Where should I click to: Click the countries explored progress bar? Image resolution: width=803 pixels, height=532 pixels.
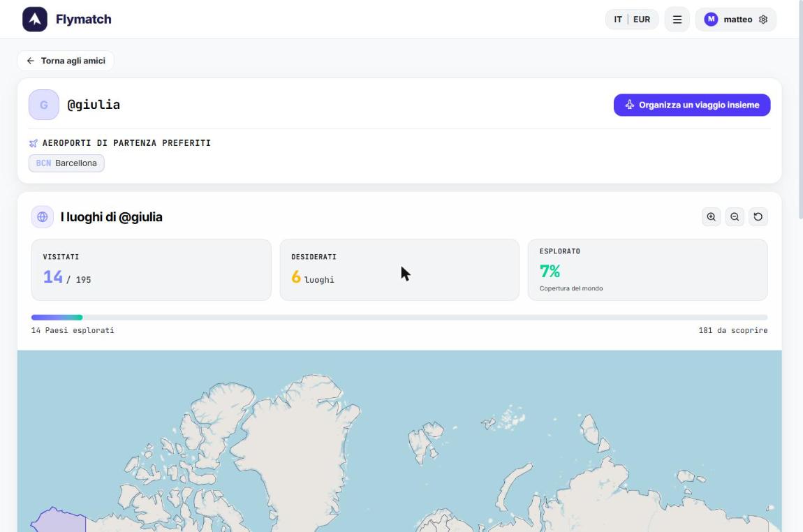[x=399, y=318]
